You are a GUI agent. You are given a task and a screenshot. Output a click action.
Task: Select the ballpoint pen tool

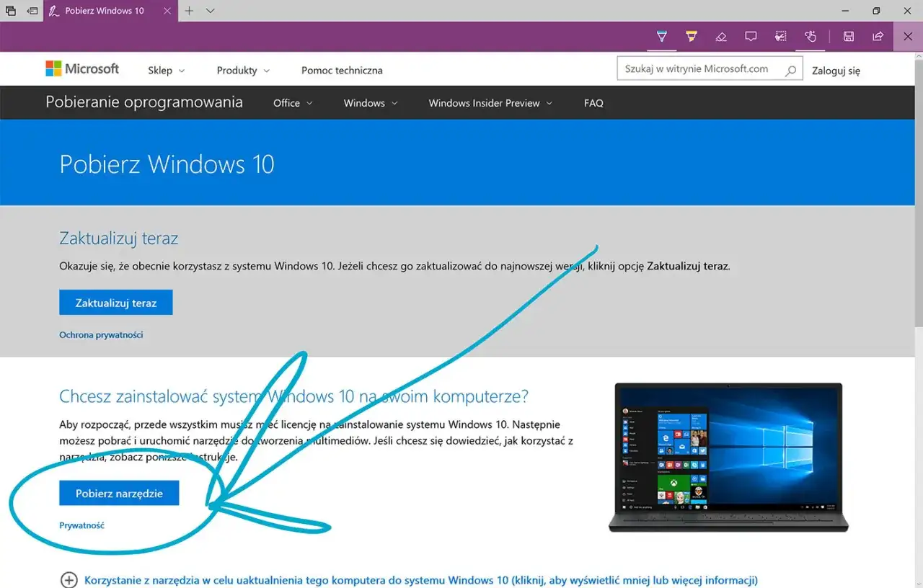(662, 36)
